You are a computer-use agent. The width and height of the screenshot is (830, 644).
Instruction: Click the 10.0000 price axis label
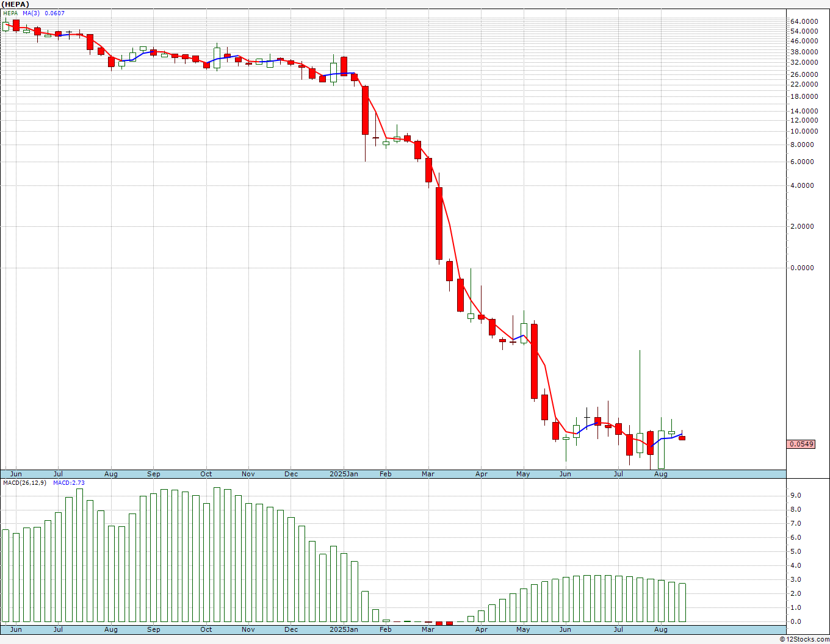(804, 131)
